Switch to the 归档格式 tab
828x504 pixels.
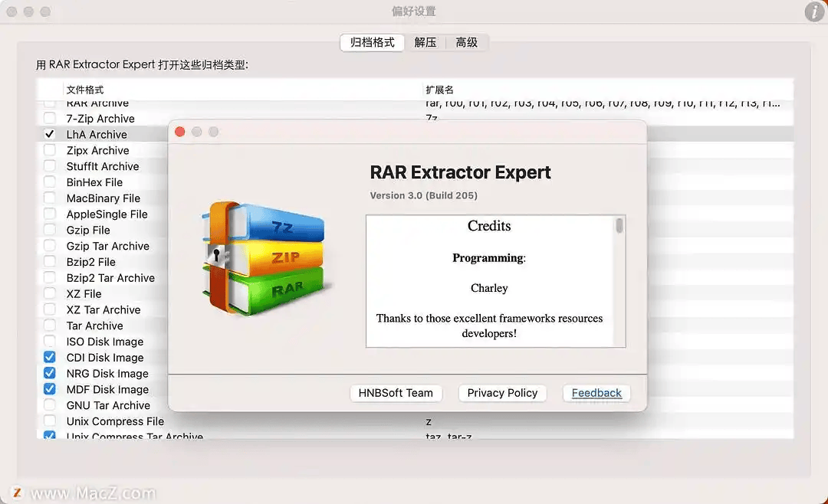(373, 42)
